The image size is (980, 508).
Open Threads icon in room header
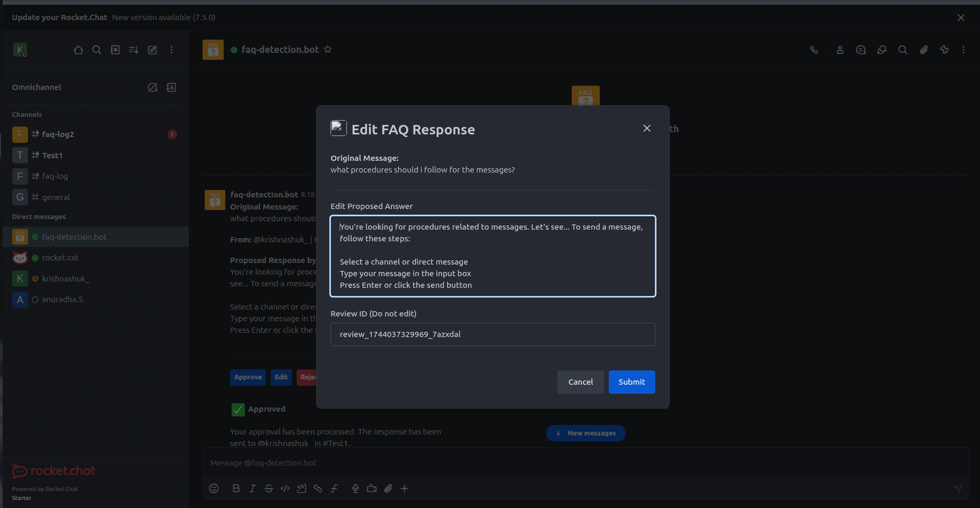point(861,50)
